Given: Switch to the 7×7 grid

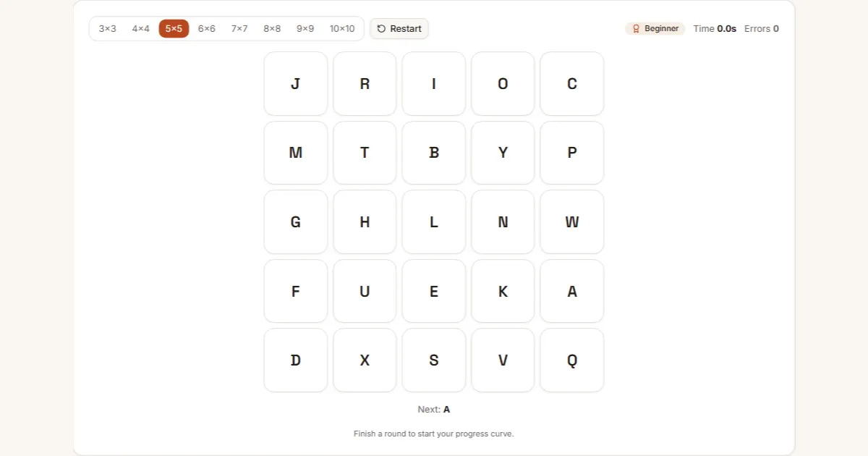Looking at the screenshot, I should [x=239, y=29].
